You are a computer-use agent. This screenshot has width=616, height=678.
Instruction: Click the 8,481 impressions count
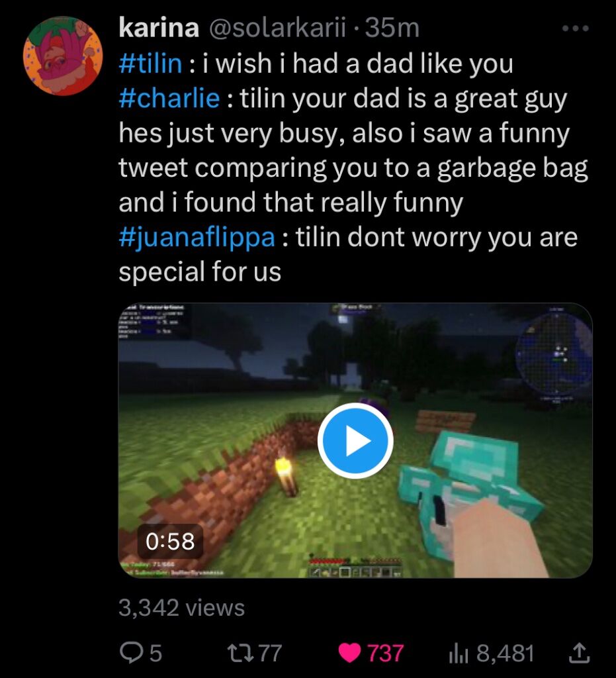pos(506,653)
